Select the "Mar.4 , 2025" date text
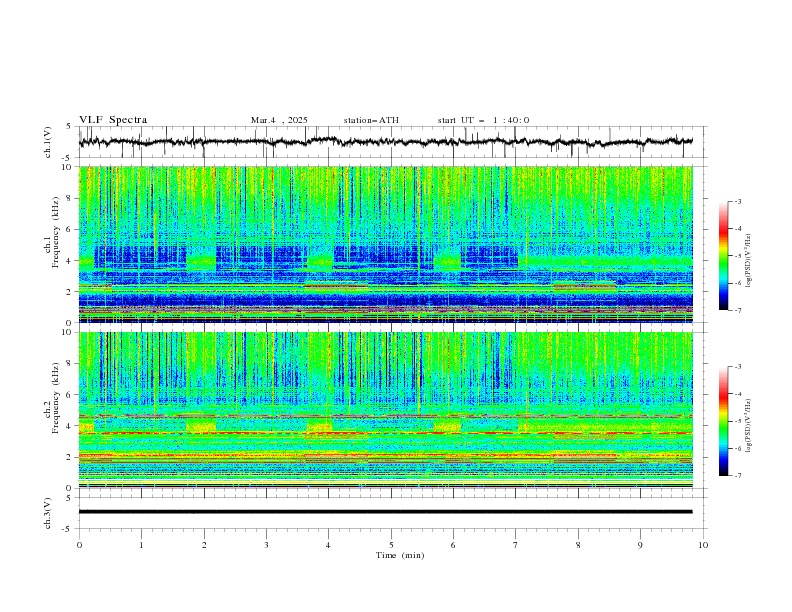Image resolution: width=792 pixels, height=612 pixels. (x=279, y=120)
